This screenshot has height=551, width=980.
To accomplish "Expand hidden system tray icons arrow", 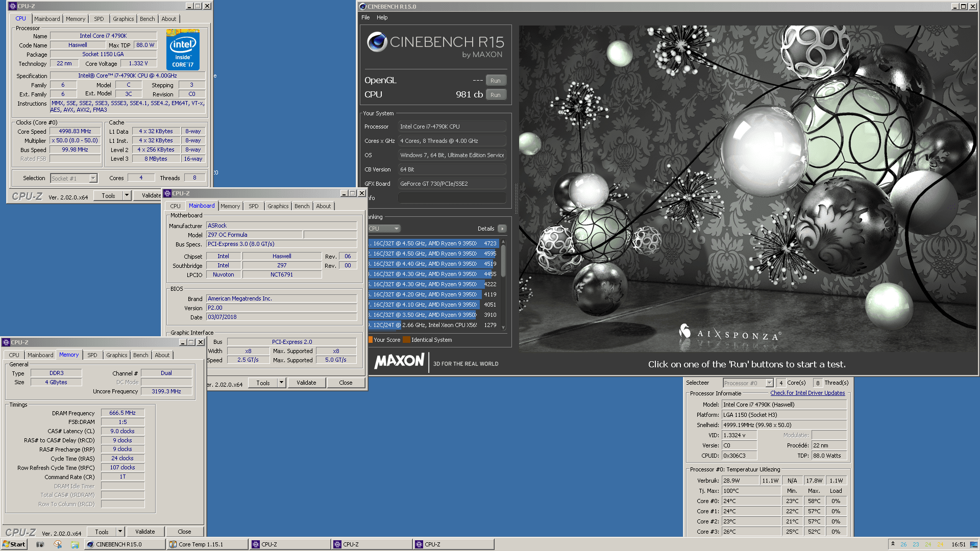I will coord(893,544).
